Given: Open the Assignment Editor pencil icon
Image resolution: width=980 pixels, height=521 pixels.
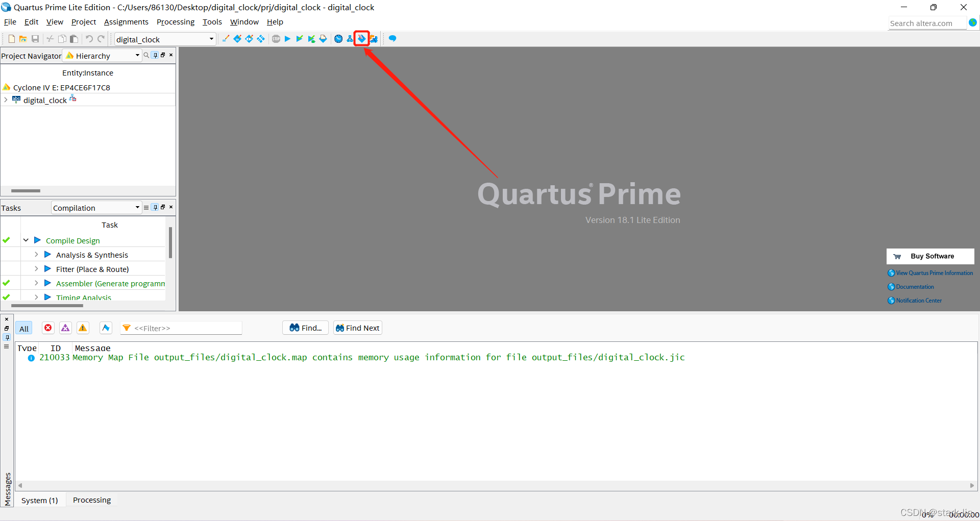Looking at the screenshot, I should pos(226,39).
